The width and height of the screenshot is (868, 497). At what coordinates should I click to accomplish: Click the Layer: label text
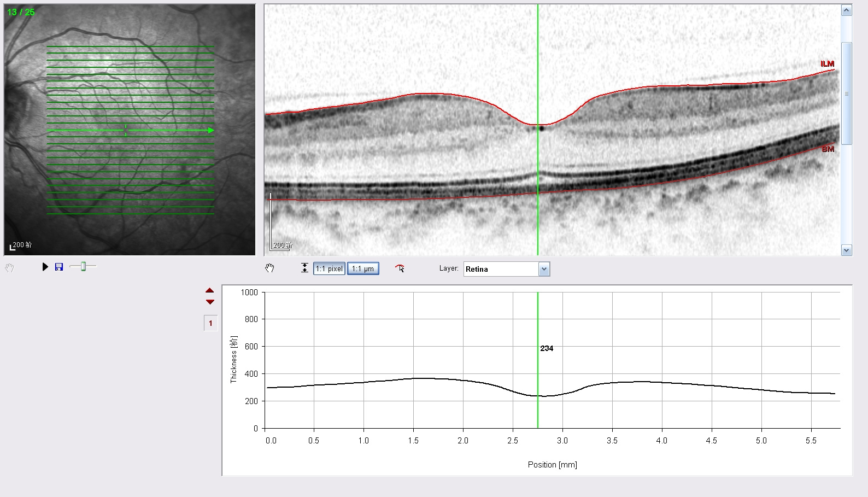[x=449, y=268]
